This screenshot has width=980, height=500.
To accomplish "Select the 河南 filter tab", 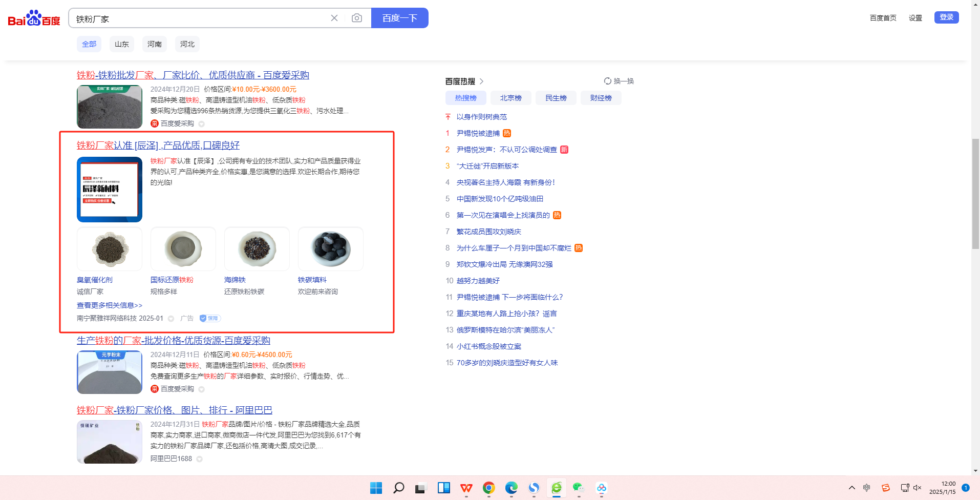I will (x=155, y=44).
